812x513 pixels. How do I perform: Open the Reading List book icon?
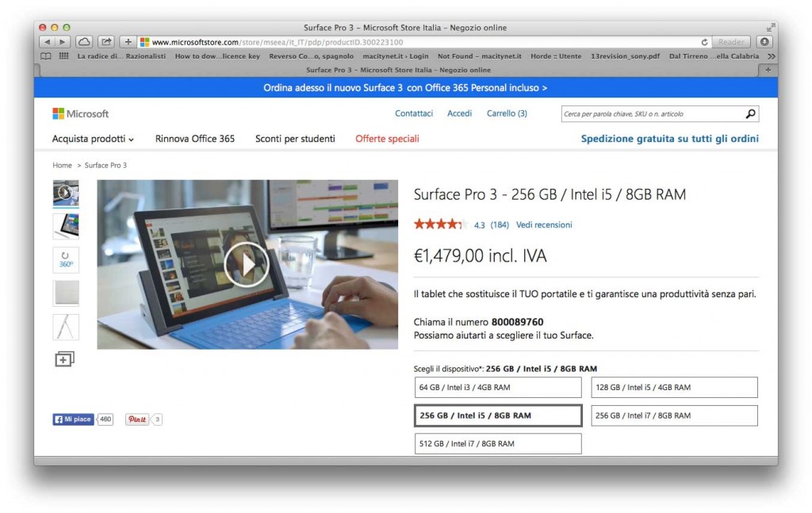point(46,56)
